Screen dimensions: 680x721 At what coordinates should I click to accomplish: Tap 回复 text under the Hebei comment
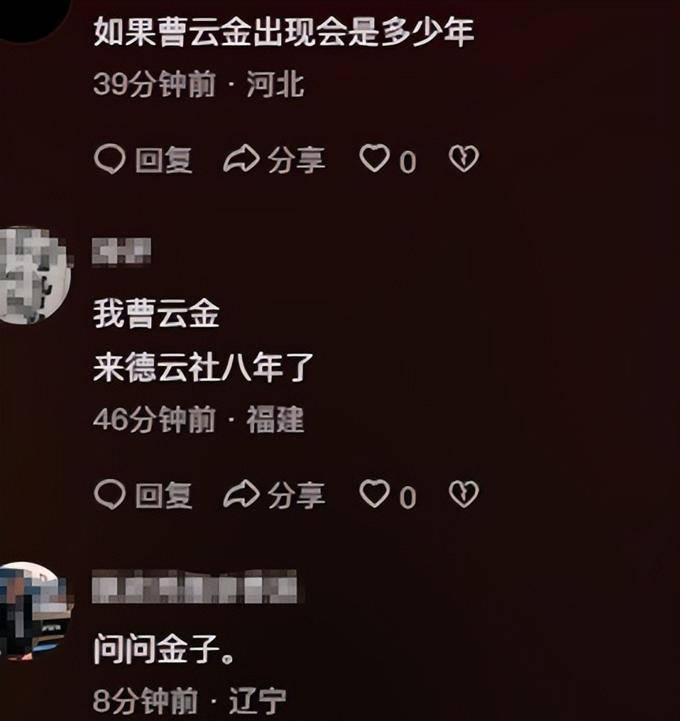pos(164,160)
